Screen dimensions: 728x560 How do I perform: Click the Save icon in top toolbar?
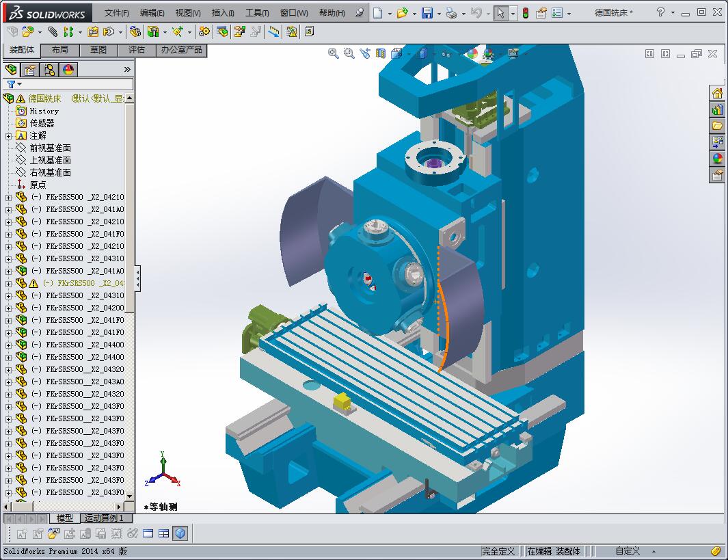(x=427, y=13)
